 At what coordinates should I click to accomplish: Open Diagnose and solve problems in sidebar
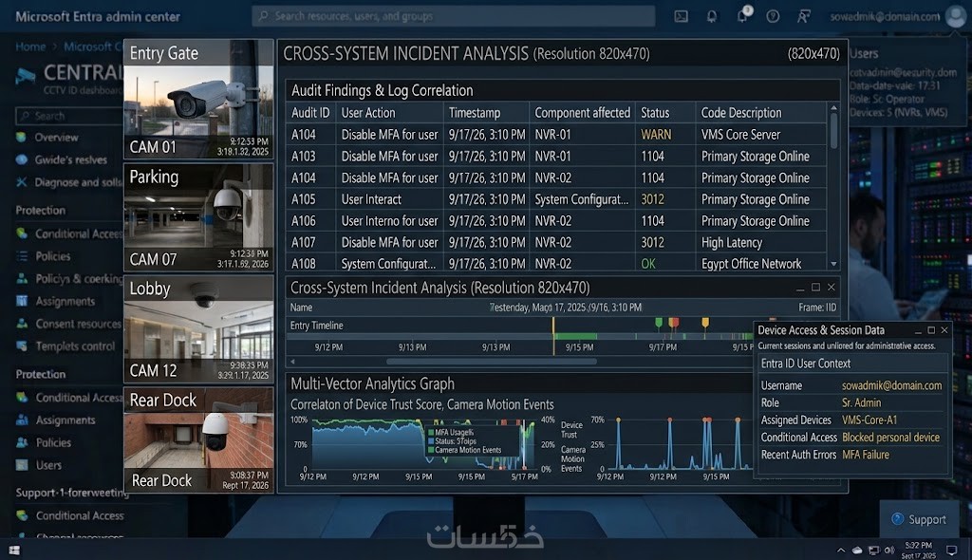coord(69,182)
